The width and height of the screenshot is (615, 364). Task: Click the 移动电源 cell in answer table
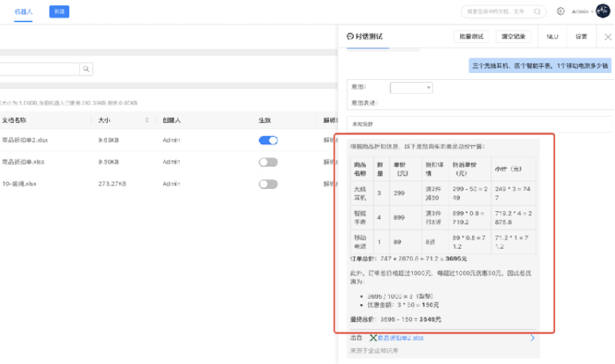(x=360, y=242)
